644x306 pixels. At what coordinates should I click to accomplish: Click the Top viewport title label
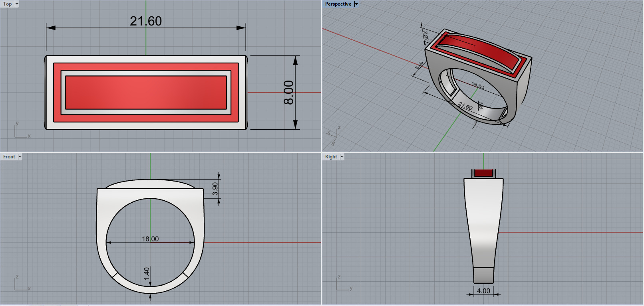[x=8, y=4]
